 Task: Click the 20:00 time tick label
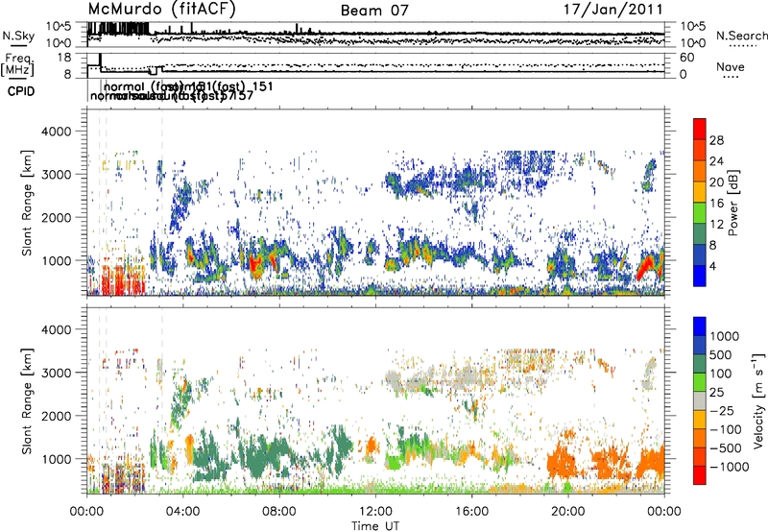pos(568,512)
